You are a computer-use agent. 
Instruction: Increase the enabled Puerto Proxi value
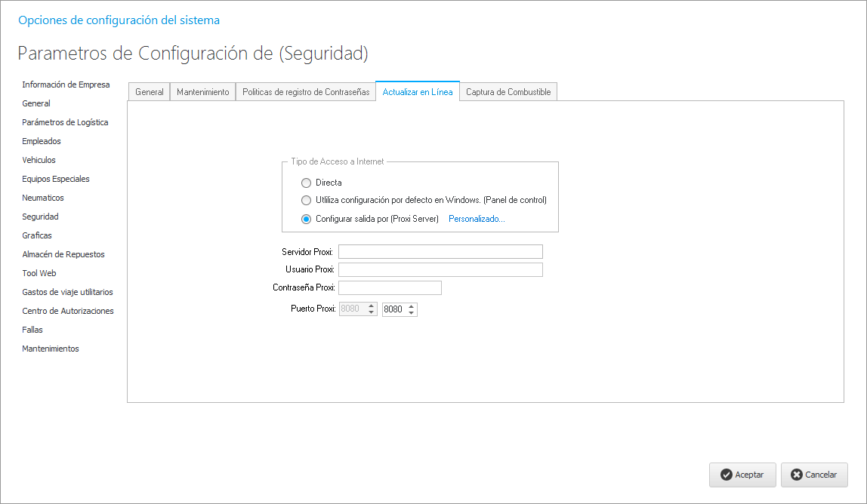click(411, 306)
